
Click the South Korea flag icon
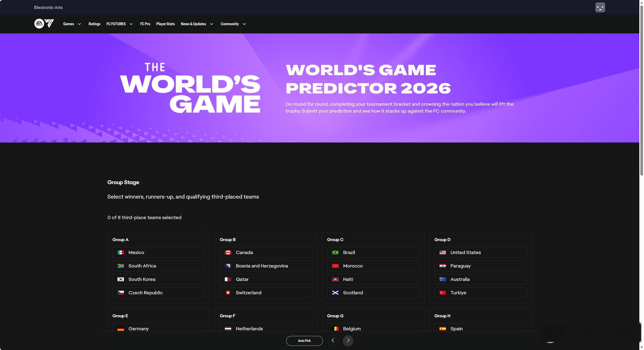pos(121,279)
